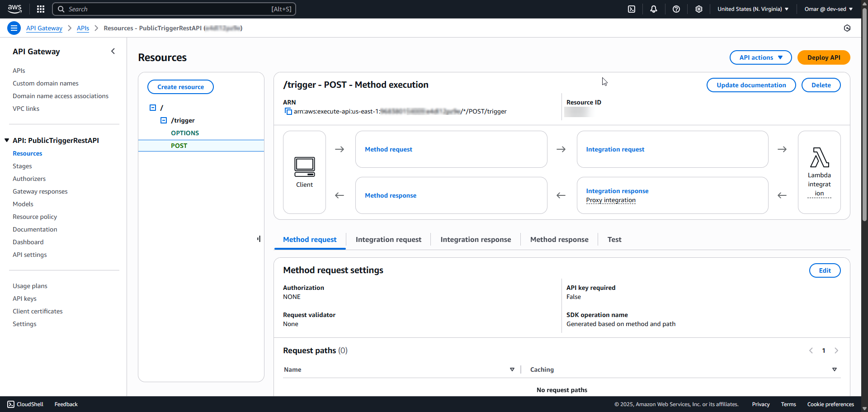Click Feedback in the footer

(66, 404)
